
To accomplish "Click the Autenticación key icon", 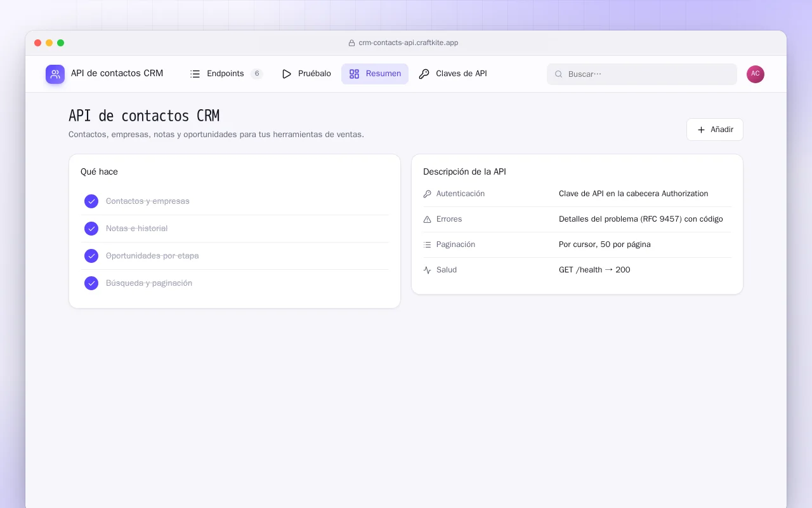I will pyautogui.click(x=428, y=194).
